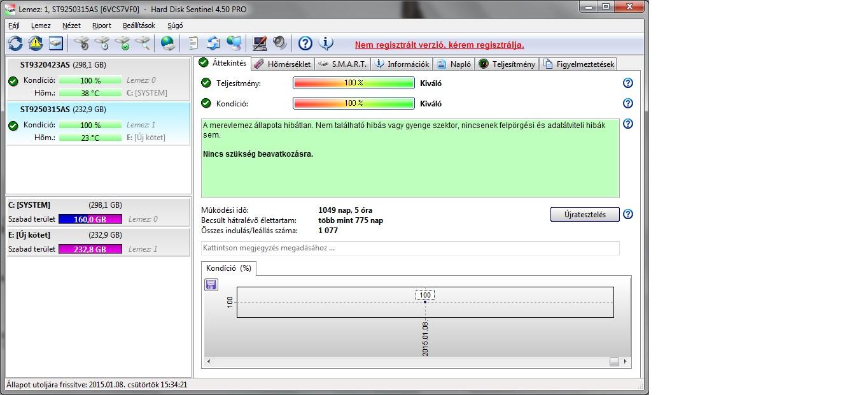Click help icon beside green status text

coord(628,124)
